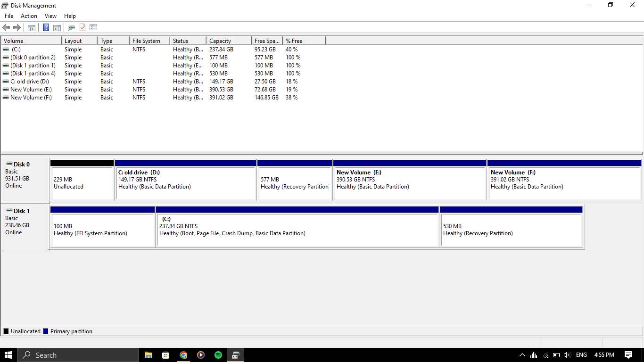Select the 229 MB Unallocated block

coord(82,180)
